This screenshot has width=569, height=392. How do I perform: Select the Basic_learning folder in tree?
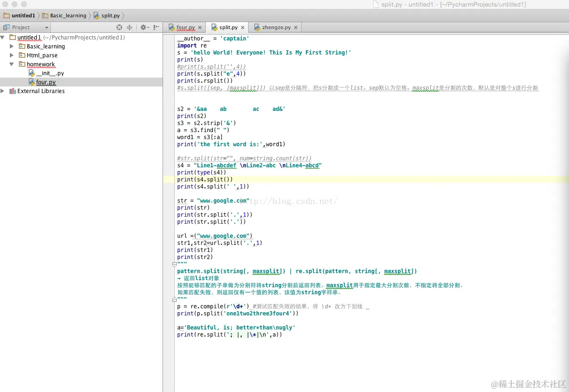pos(81,46)
